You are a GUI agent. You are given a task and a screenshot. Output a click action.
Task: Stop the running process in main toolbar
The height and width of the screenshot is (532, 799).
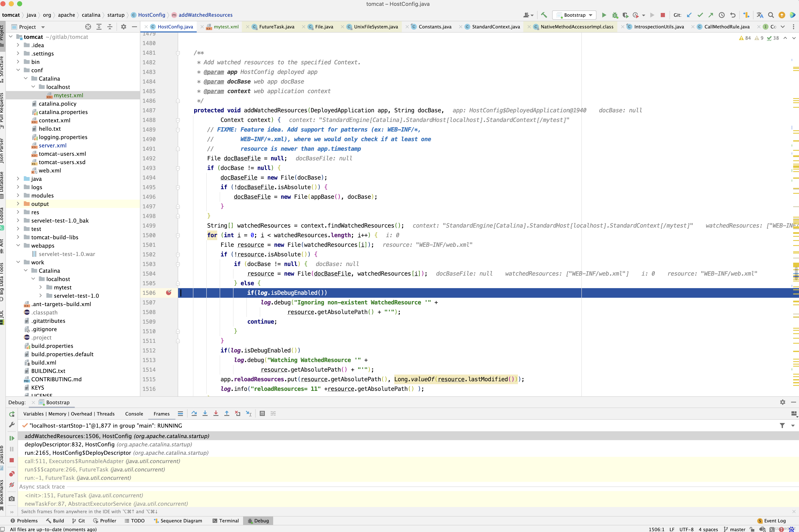[x=662, y=15]
